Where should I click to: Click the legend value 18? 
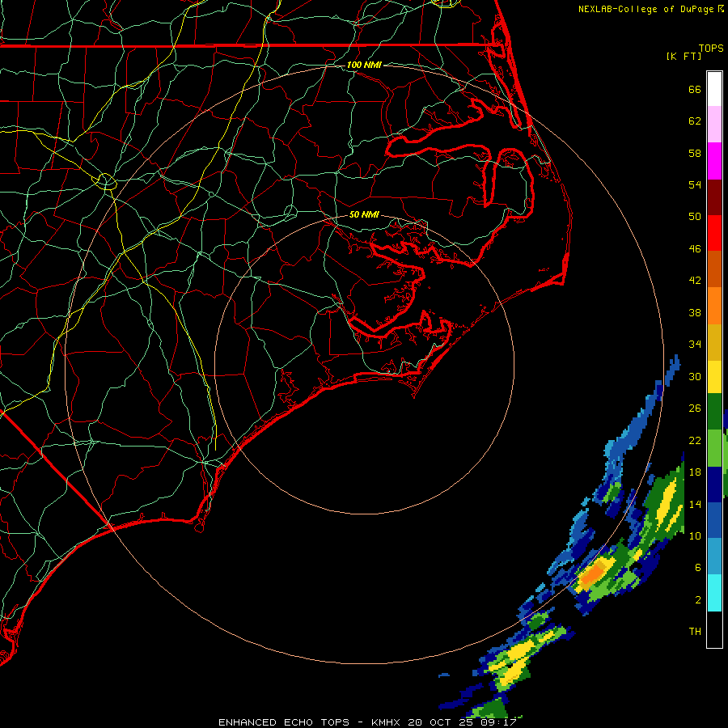pyautogui.click(x=695, y=472)
